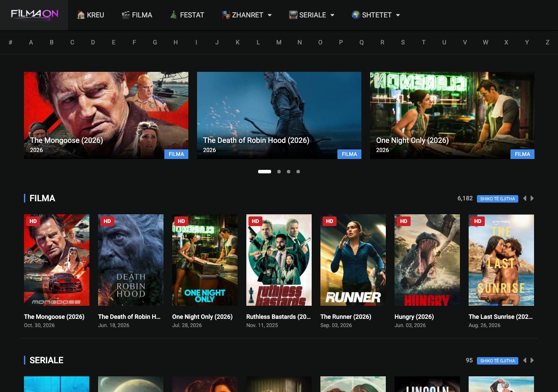Click Ruthless Bastards title below its poster
Viewport: 558px width, 392px height.
click(279, 317)
